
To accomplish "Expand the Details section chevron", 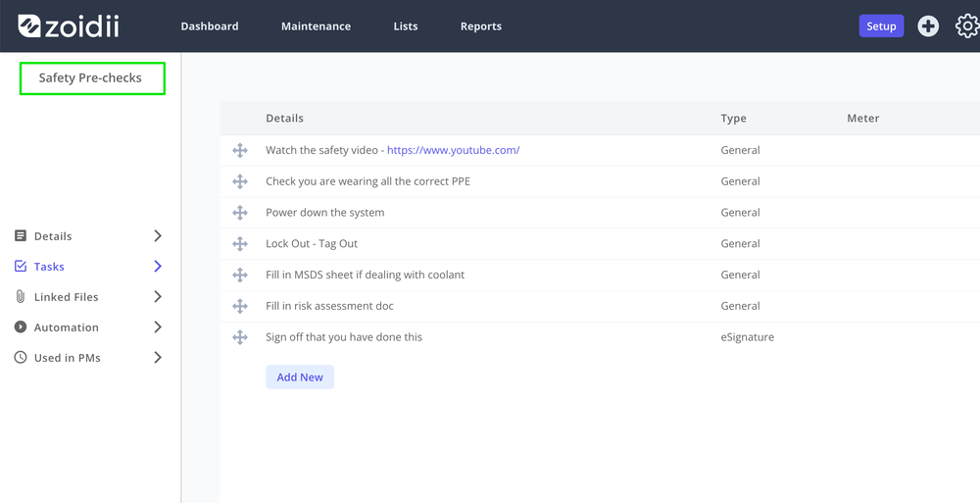I will 158,236.
